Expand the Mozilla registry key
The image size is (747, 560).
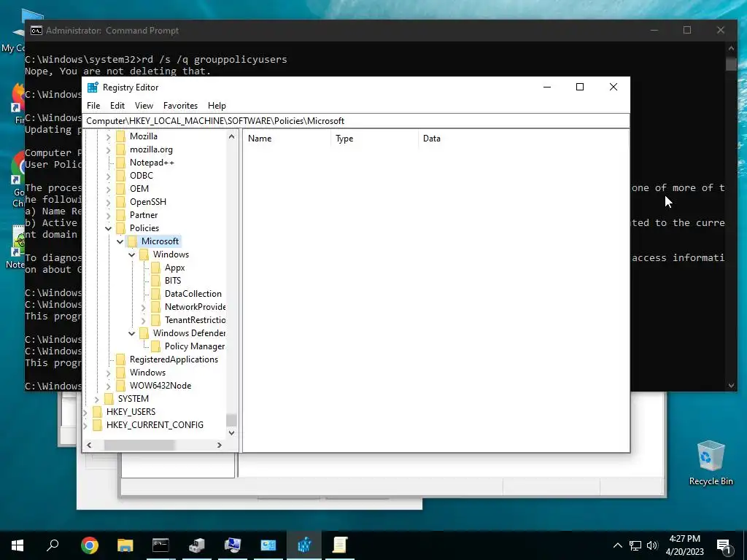click(x=108, y=136)
